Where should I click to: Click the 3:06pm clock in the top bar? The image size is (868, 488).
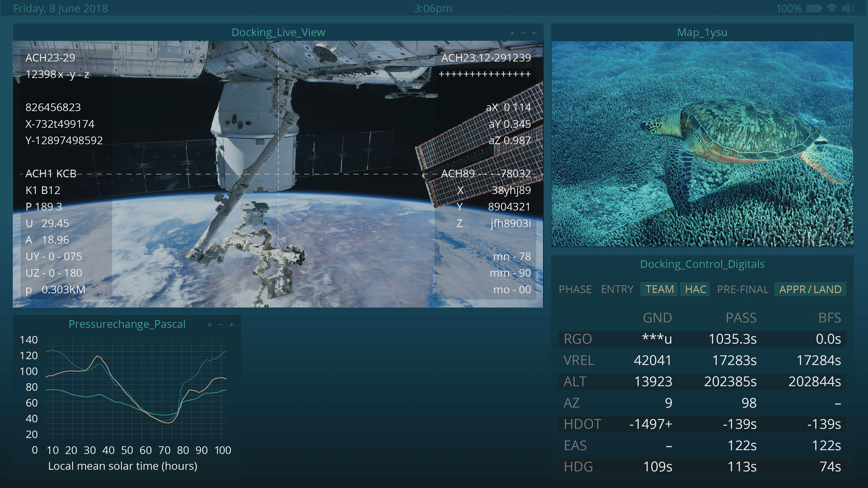(x=433, y=8)
